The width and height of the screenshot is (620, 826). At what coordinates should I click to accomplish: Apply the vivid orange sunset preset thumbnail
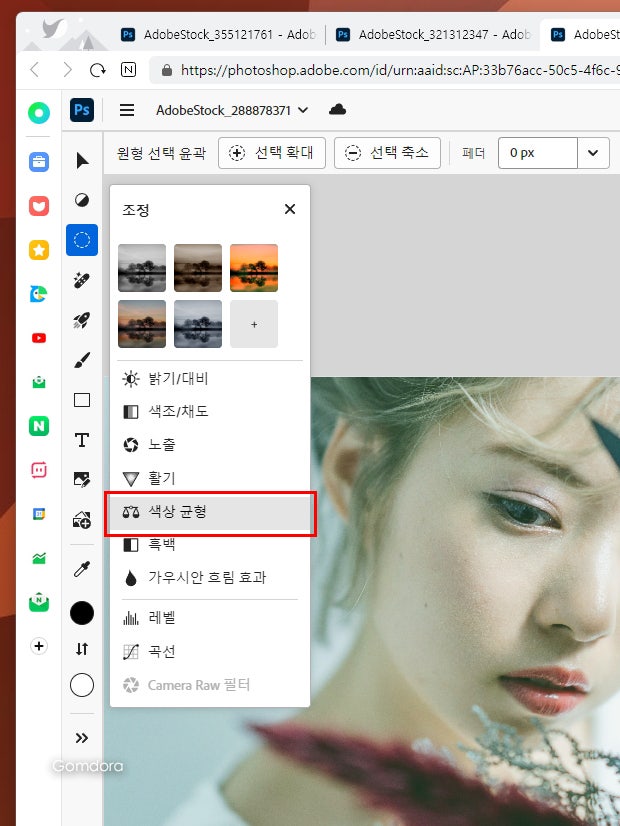point(254,268)
